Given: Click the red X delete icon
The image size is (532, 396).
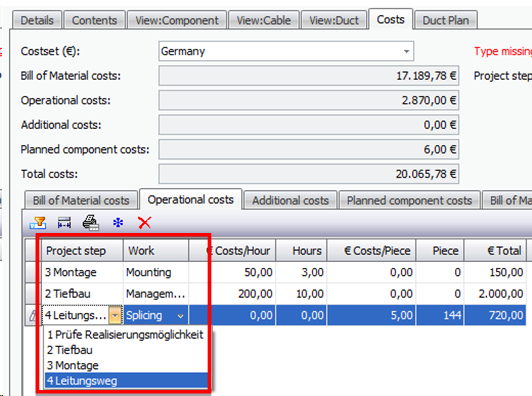Looking at the screenshot, I should (x=145, y=223).
